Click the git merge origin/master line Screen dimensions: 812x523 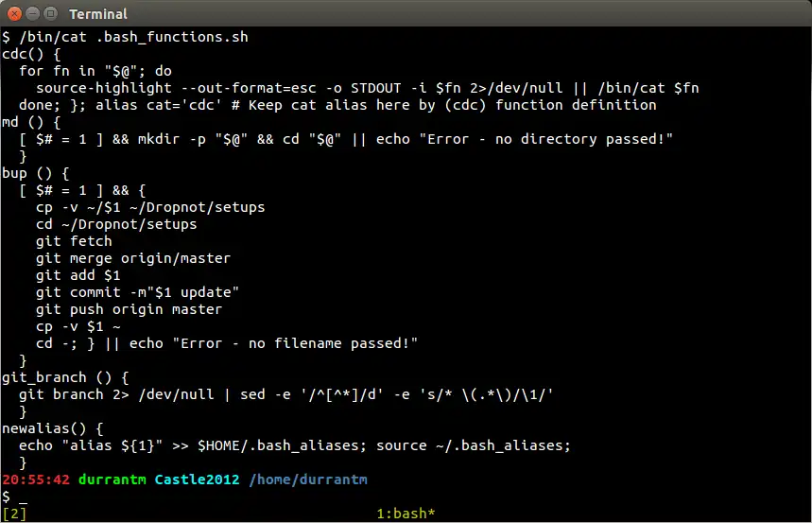point(133,258)
